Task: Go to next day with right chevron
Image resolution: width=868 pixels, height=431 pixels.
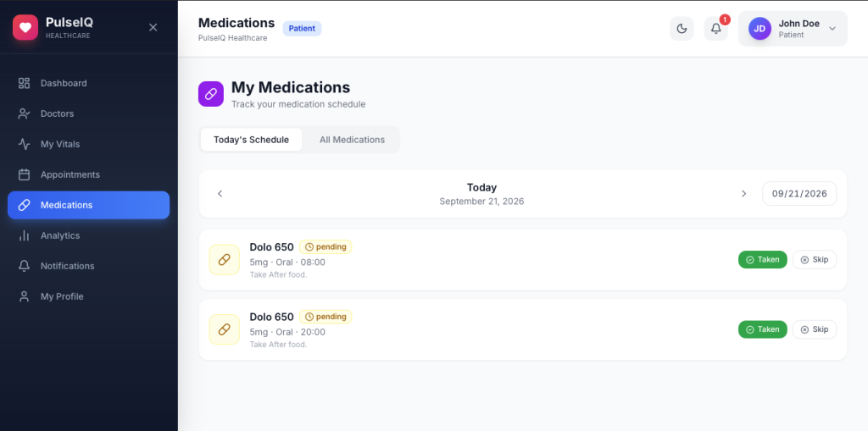Action: (743, 194)
